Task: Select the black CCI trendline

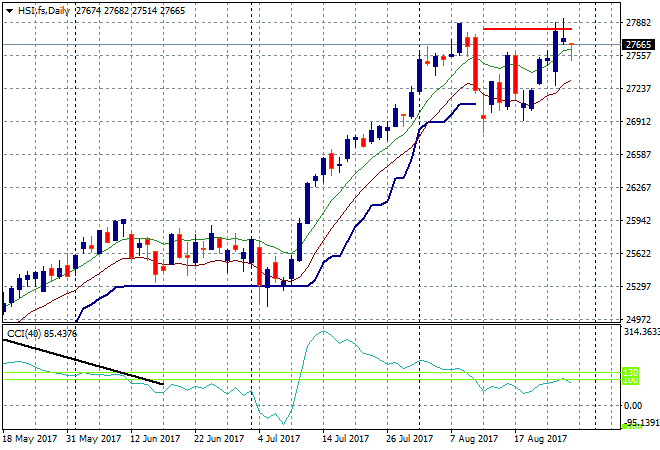Action: point(83,362)
